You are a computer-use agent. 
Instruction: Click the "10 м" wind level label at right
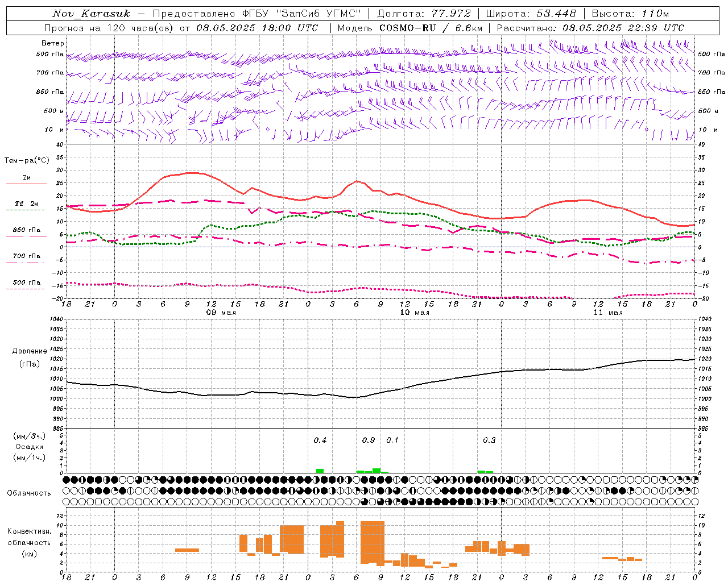click(708, 130)
